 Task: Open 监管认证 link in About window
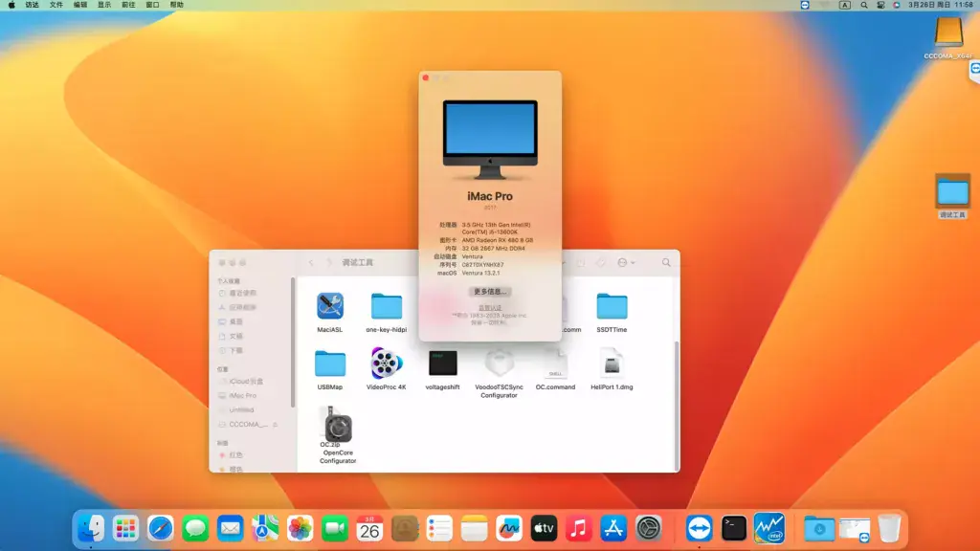pos(490,307)
